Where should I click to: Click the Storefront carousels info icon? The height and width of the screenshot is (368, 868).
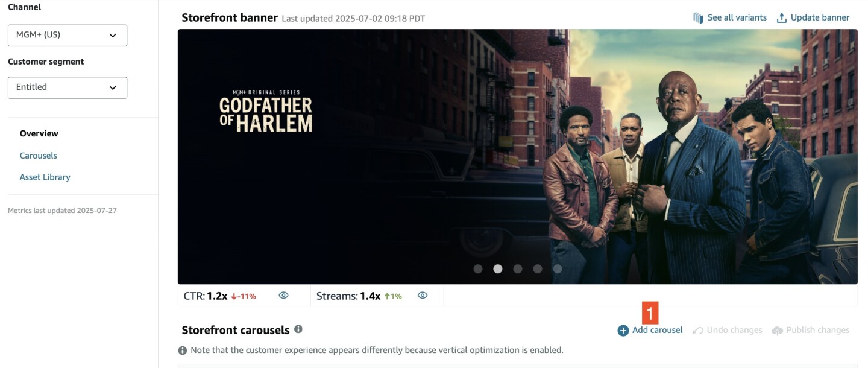click(298, 329)
